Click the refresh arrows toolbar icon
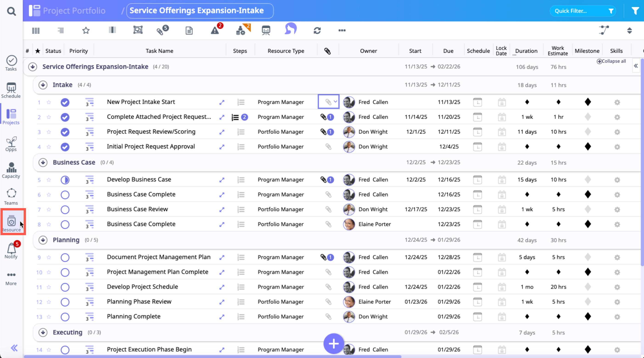Image resolution: width=644 pixels, height=358 pixels. tap(317, 30)
